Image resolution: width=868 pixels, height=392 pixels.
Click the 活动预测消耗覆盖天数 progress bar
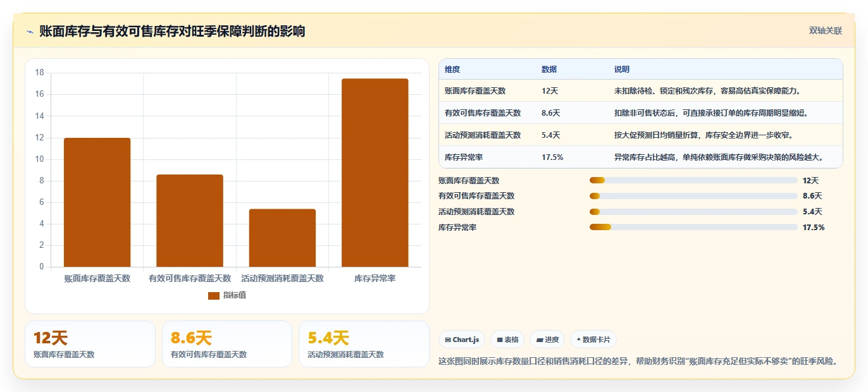point(693,212)
